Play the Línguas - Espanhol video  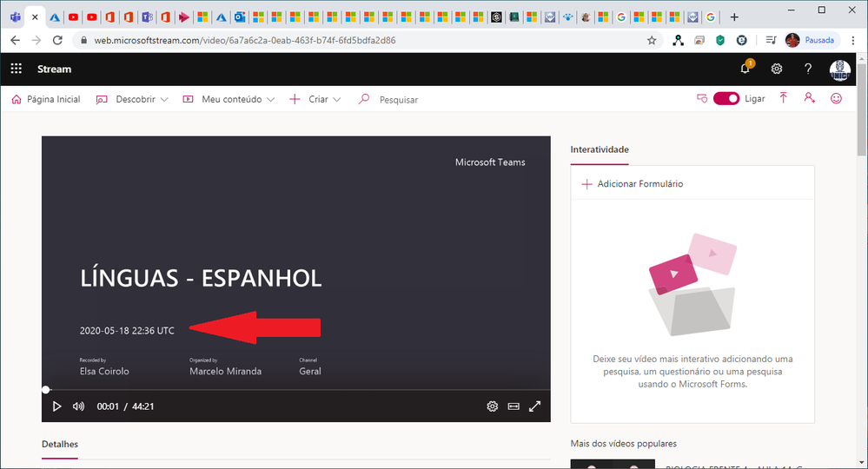click(x=56, y=406)
